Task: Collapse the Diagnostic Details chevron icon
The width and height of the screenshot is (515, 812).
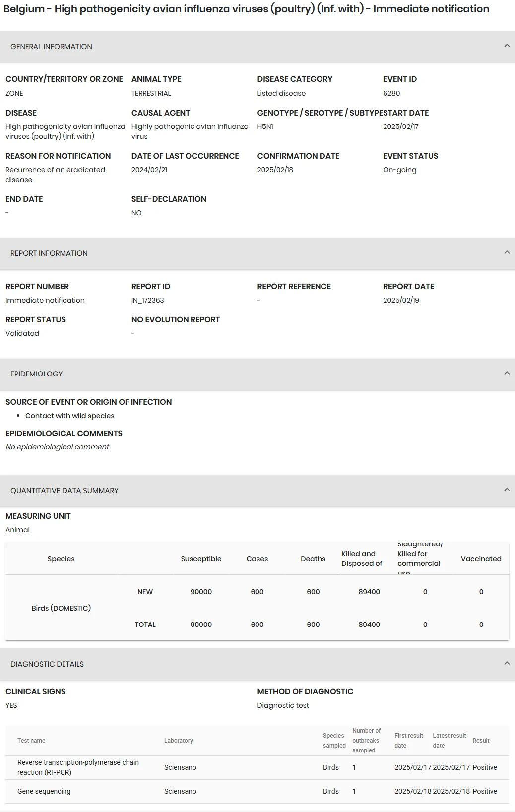Action: [x=507, y=663]
